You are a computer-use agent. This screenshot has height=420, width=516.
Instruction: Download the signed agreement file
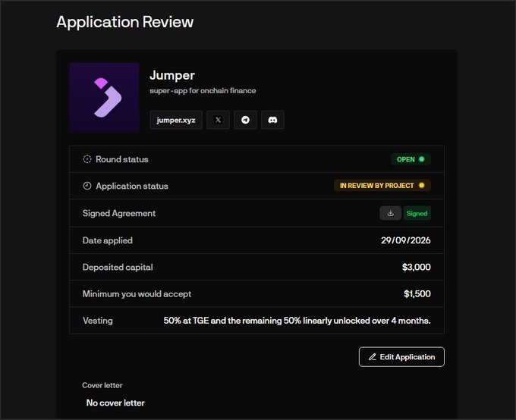click(x=390, y=213)
